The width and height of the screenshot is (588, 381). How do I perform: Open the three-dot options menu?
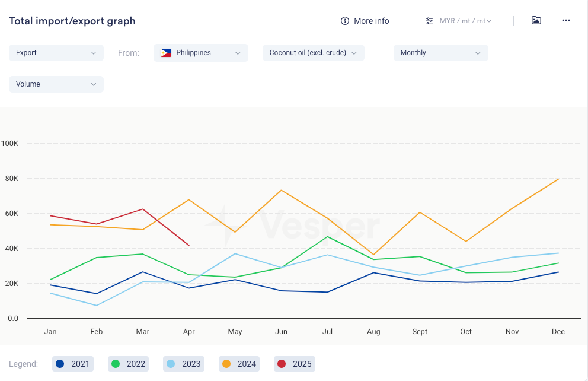pos(566,20)
